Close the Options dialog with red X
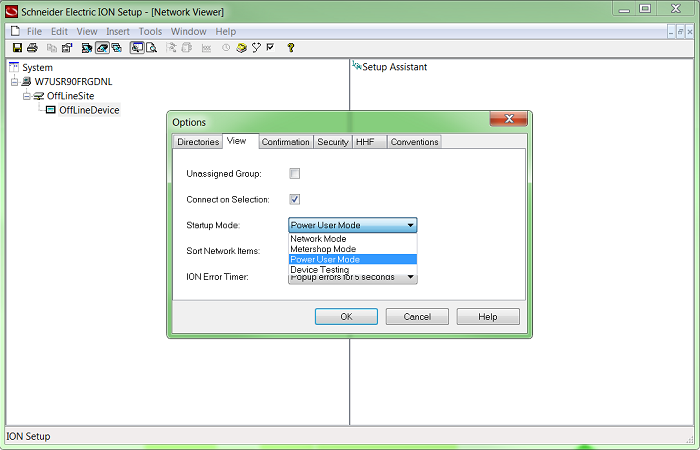This screenshot has width=700, height=450. (x=509, y=119)
